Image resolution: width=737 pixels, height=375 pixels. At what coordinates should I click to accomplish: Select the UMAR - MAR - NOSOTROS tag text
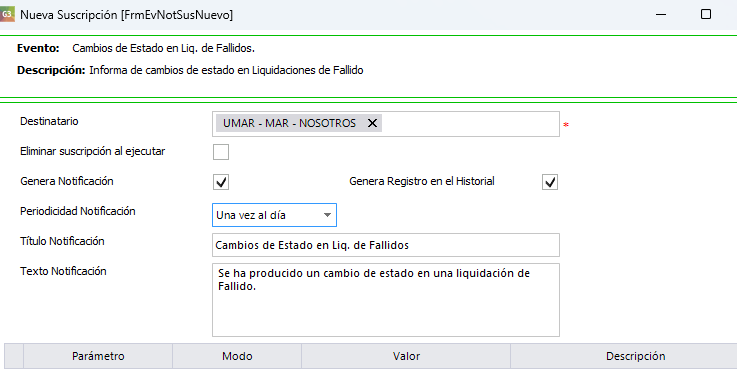click(289, 123)
